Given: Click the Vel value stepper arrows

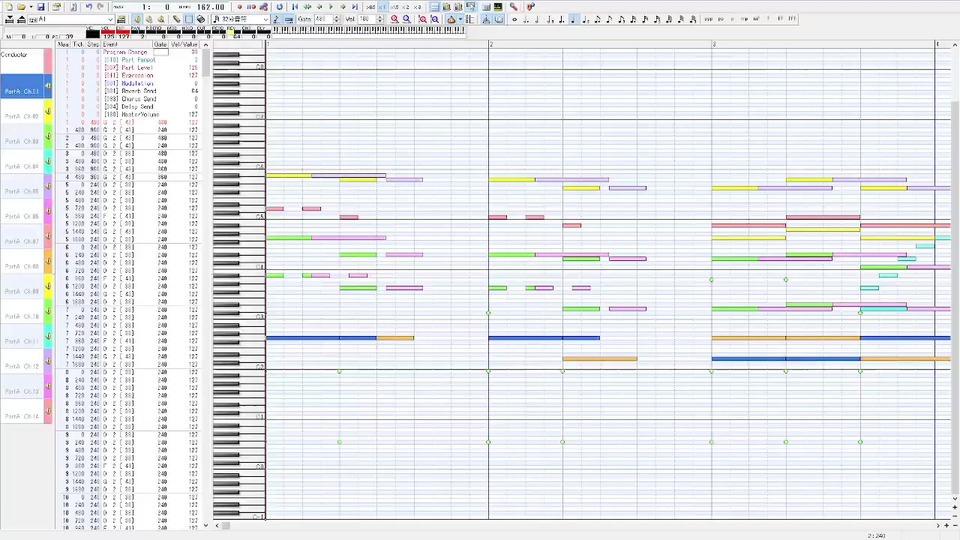Looking at the screenshot, I should coord(380,19).
